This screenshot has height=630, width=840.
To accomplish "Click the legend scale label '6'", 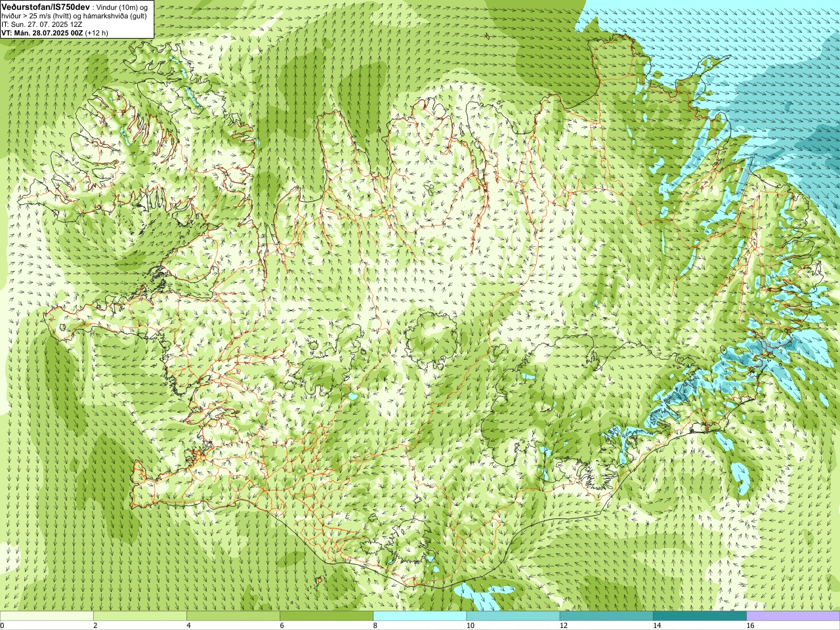I will (x=282, y=625).
